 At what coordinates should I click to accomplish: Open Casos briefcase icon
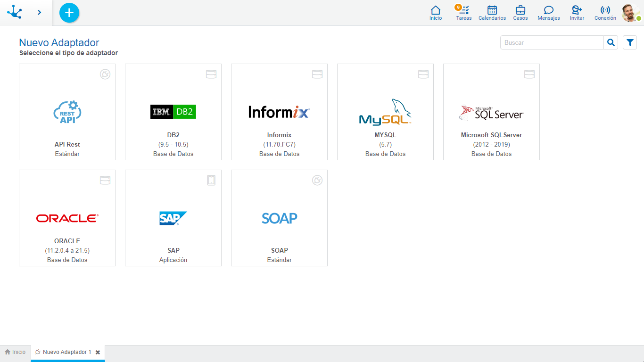(520, 10)
